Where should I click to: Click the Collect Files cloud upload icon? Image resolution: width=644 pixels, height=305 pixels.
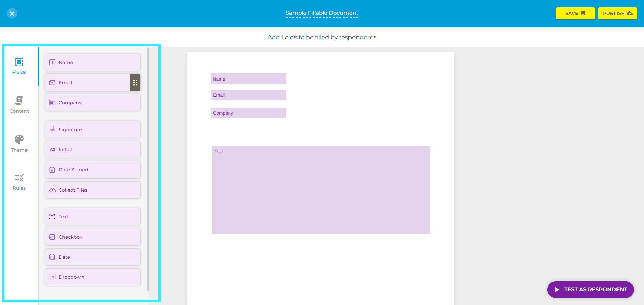click(x=52, y=190)
